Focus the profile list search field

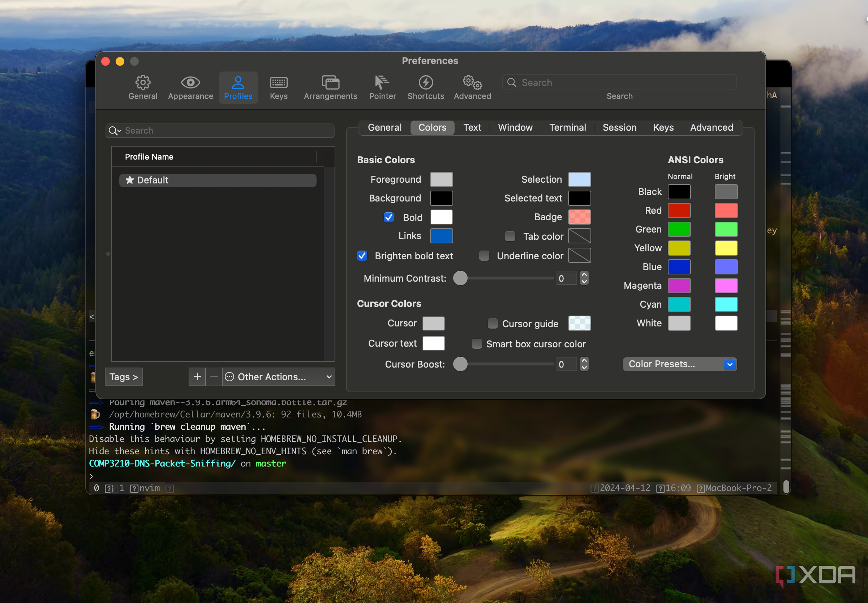pyautogui.click(x=220, y=131)
